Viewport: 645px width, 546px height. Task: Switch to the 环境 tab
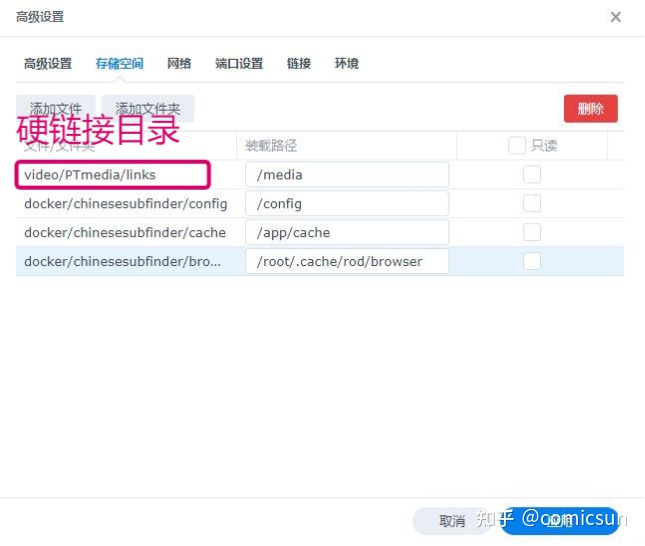(x=346, y=64)
